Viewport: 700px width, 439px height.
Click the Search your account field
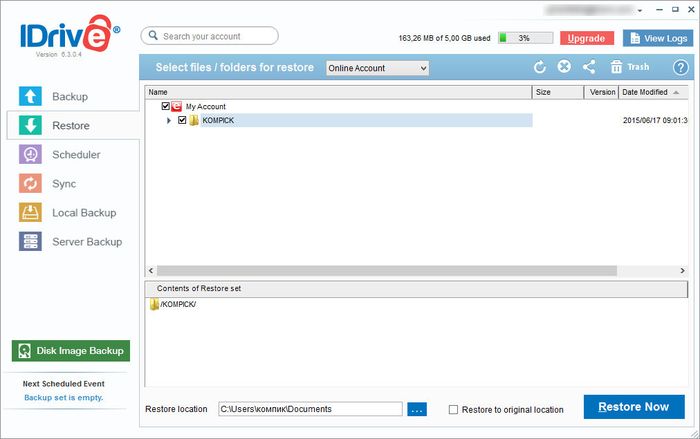coord(210,36)
